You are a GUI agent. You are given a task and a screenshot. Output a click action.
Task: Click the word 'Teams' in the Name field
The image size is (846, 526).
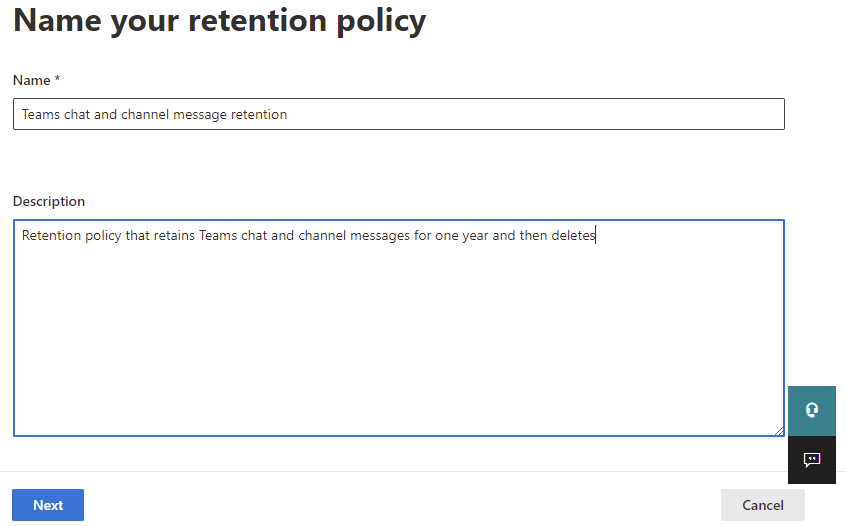[41, 115]
